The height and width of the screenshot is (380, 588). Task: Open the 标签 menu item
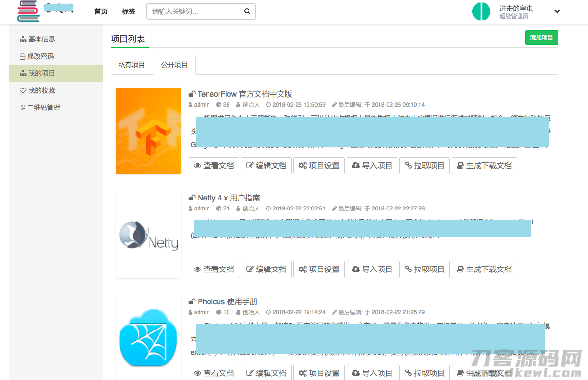128,11
